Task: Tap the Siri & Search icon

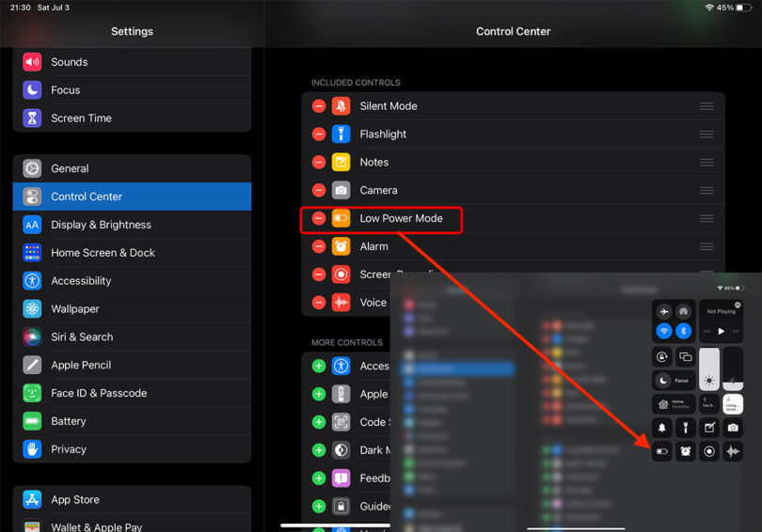Action: 32,336
